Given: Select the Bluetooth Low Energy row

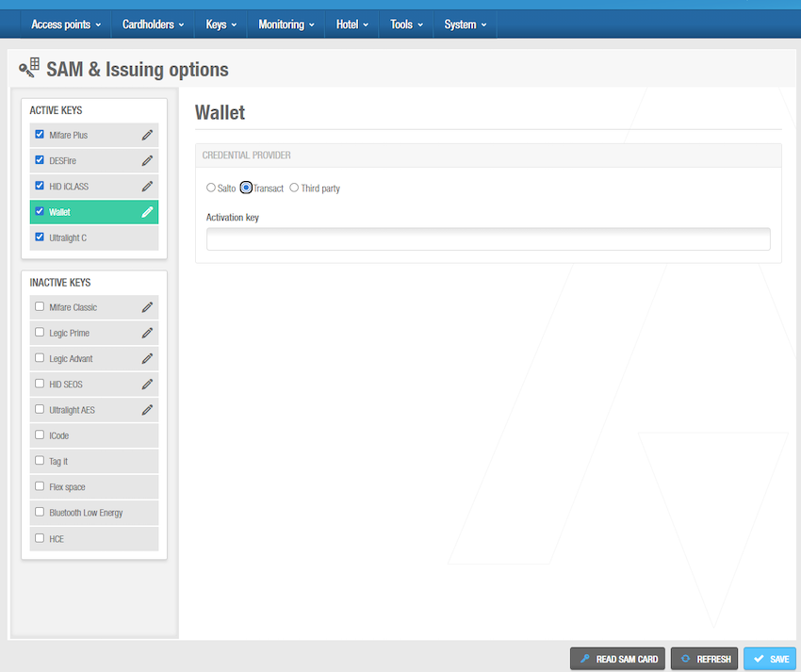Looking at the screenshot, I should (94, 513).
